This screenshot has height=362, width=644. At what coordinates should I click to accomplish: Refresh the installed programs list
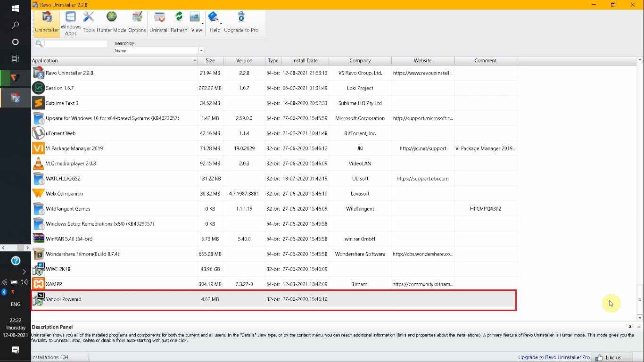(x=179, y=23)
